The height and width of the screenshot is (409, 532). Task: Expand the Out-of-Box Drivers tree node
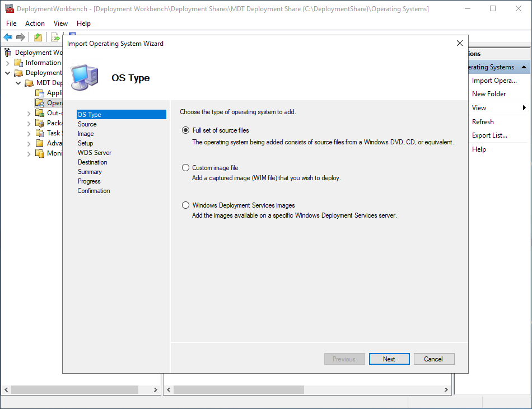tap(29, 114)
